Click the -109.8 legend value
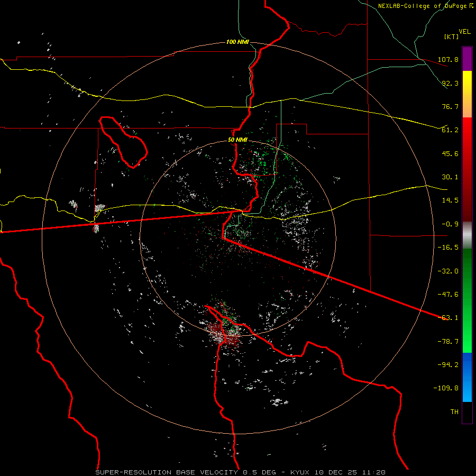This screenshot has width=476, height=476. pyautogui.click(x=446, y=388)
